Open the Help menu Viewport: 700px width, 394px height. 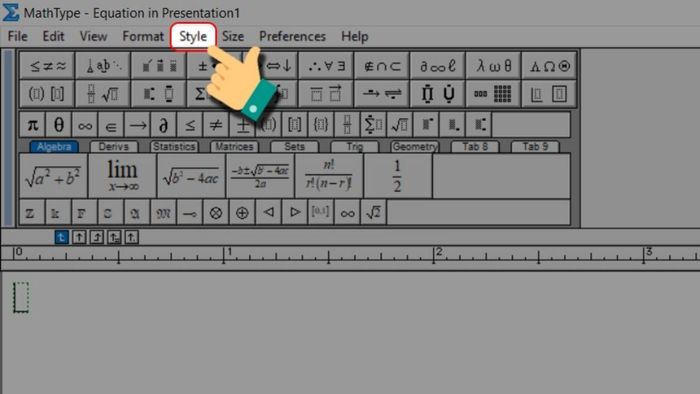point(355,36)
